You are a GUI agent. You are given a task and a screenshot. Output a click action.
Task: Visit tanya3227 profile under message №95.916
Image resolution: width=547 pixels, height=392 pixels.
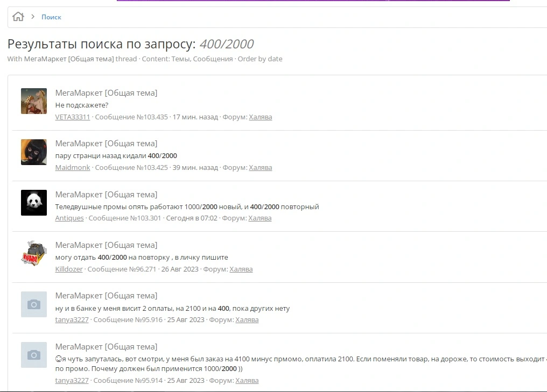click(x=72, y=320)
